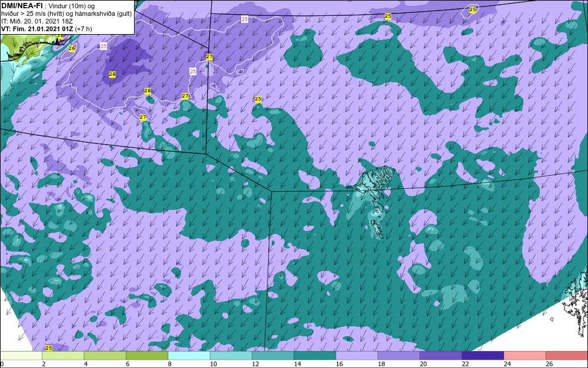Click the '6' tick label on the color scale
This screenshot has height=368, width=588.
pyautogui.click(x=128, y=364)
